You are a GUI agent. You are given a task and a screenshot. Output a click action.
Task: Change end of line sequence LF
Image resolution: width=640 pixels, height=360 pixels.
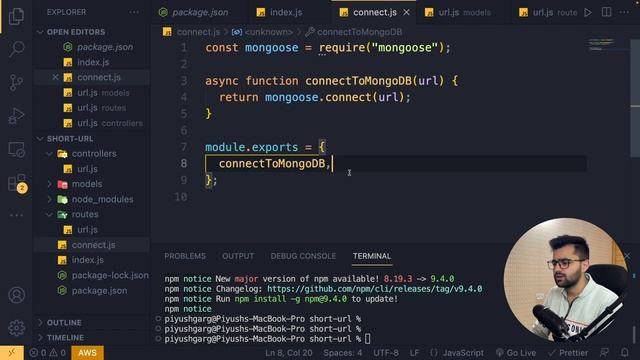click(414, 353)
